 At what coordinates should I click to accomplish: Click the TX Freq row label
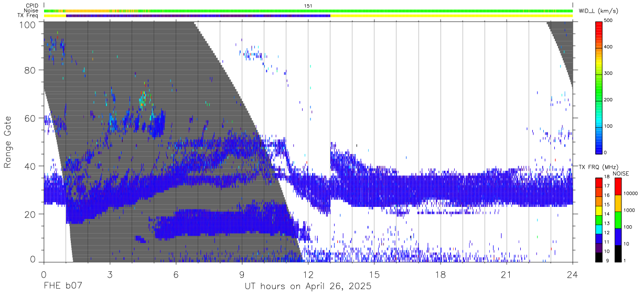(28, 16)
